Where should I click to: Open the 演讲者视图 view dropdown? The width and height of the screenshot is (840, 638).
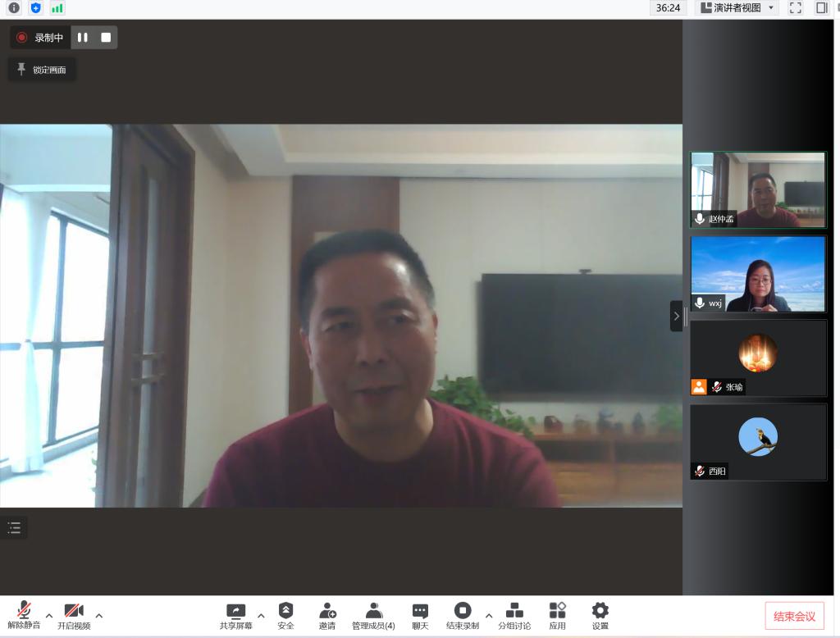tap(737, 8)
